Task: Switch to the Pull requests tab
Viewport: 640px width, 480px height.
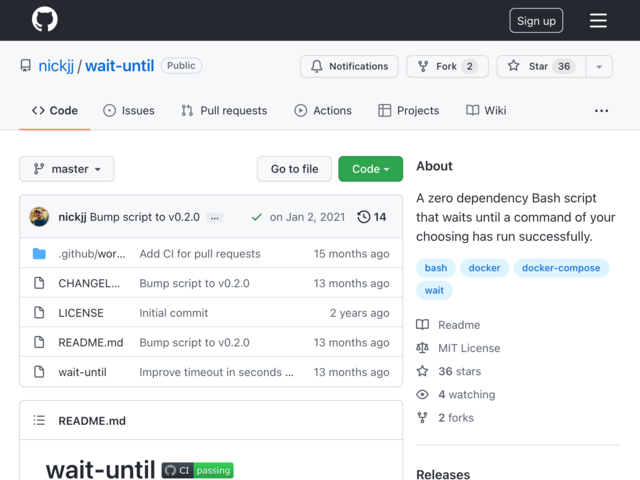Action: click(224, 111)
